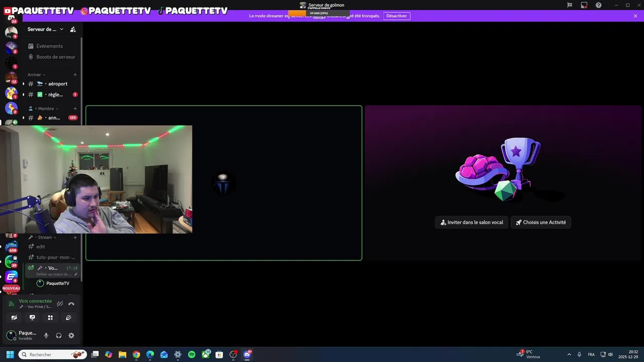Viewport: 644px width, 362px height.
Task: Open the taskbar volume control
Action: (610, 354)
